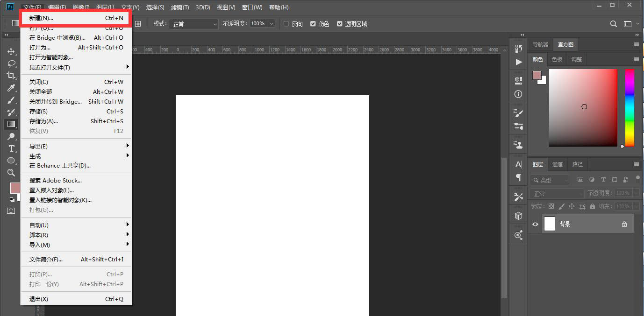
Task: Toggle lock position move icon
Action: 572,206
